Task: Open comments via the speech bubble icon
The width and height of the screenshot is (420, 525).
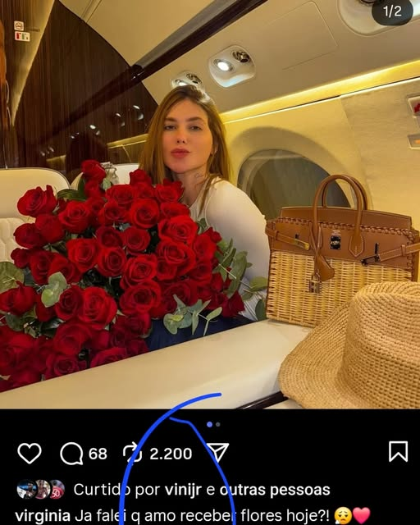Action: click(71, 454)
